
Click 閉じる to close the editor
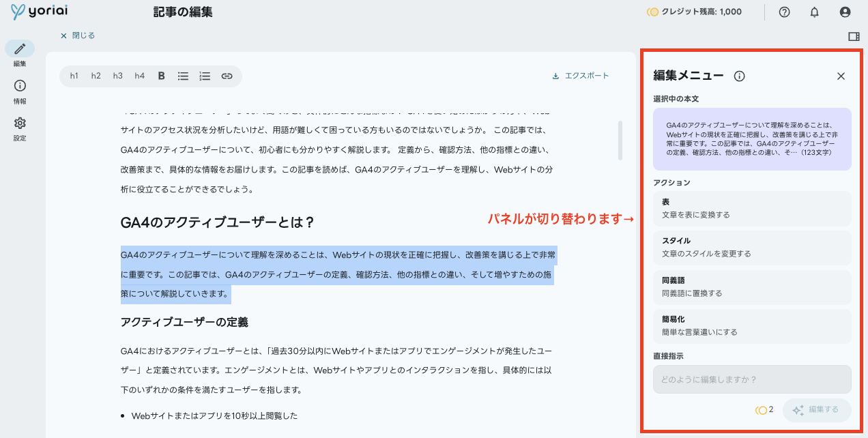pos(78,35)
